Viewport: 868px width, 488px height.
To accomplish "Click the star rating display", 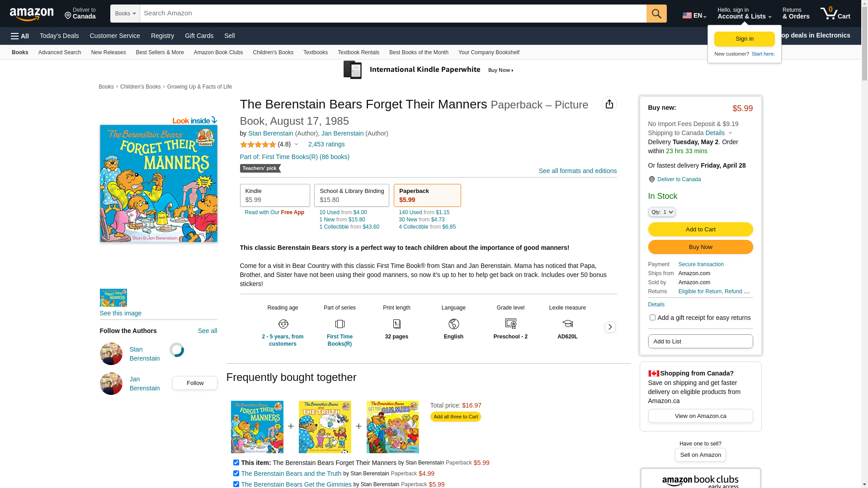I will click(258, 145).
